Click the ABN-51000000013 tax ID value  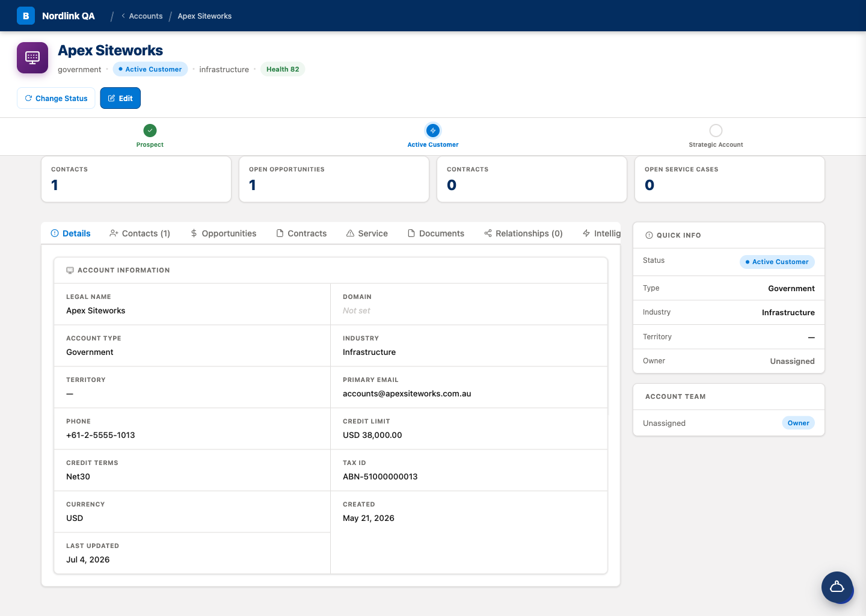click(x=380, y=476)
